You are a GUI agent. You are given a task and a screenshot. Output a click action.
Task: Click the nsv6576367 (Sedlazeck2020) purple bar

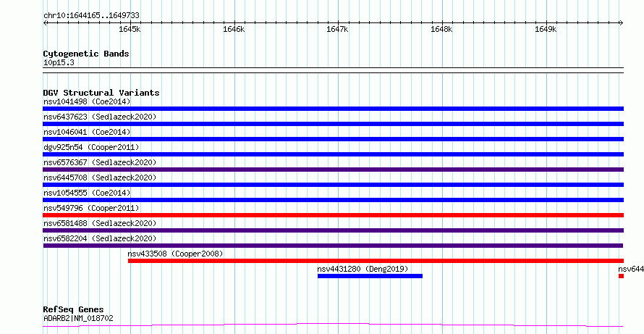coord(333,170)
